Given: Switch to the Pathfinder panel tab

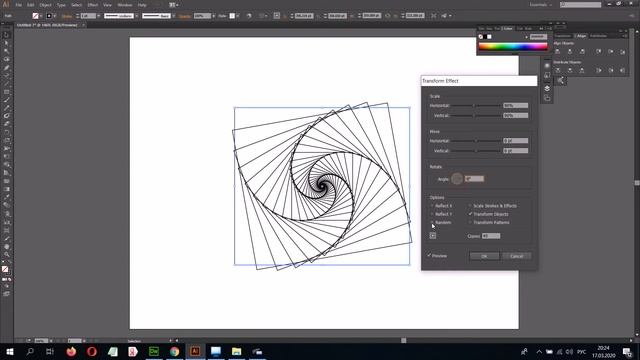Looking at the screenshot, I should 598,36.
